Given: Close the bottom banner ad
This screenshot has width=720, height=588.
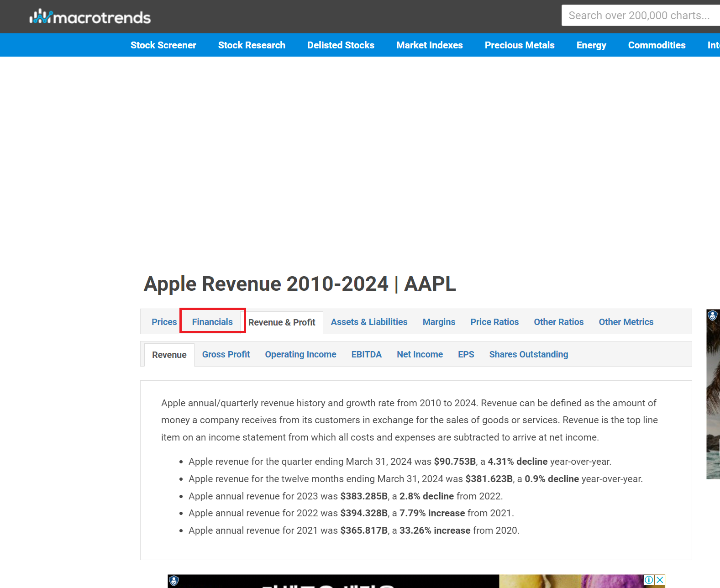Looking at the screenshot, I should click(660, 580).
